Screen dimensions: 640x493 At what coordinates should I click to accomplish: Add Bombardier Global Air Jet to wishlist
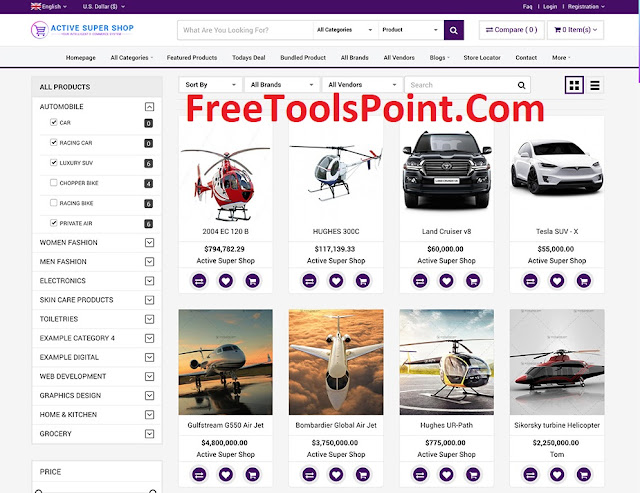[336, 474]
